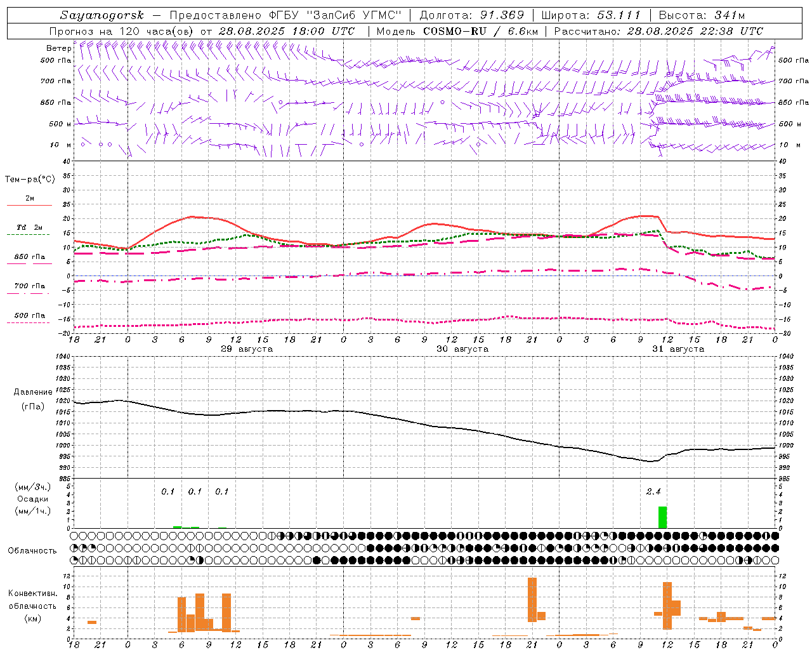Click the 31 августа date label

point(678,349)
